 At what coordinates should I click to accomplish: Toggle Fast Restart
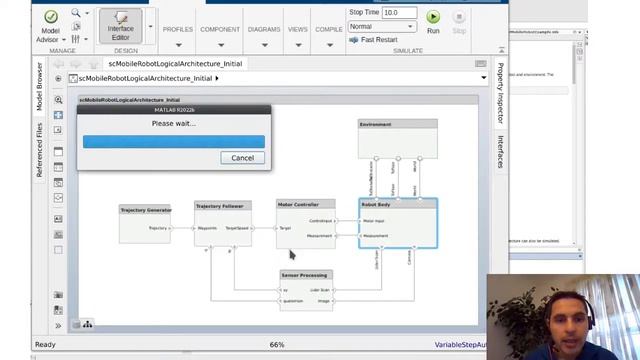[373, 40]
